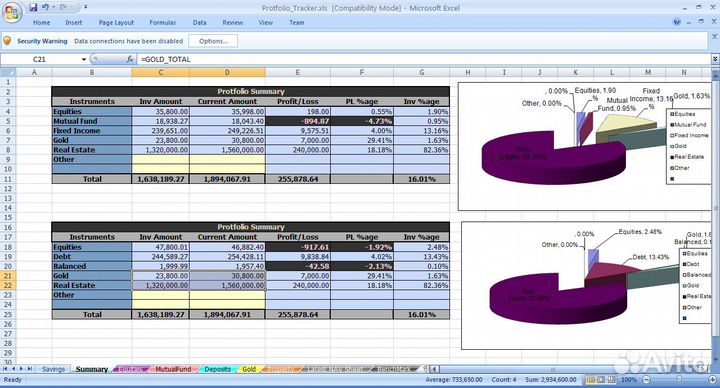The image size is (720, 388).
Task: Open the Office button menu
Action: coord(12,12)
